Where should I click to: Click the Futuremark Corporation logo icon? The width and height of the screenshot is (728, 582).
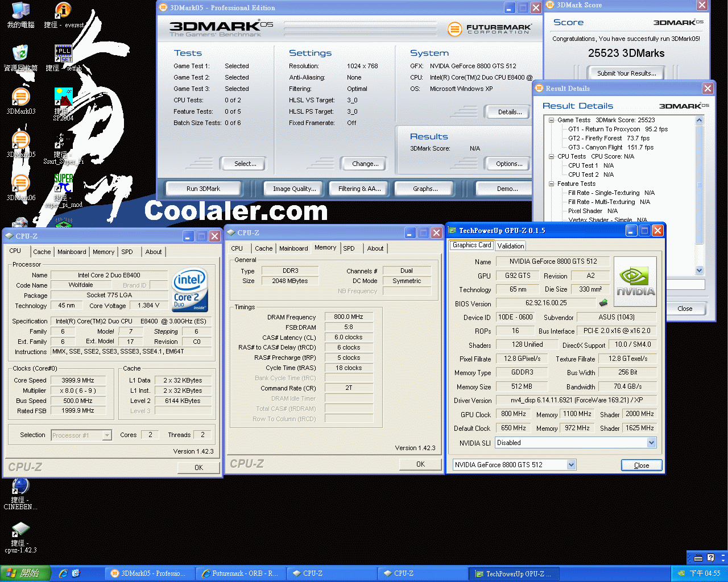point(454,28)
